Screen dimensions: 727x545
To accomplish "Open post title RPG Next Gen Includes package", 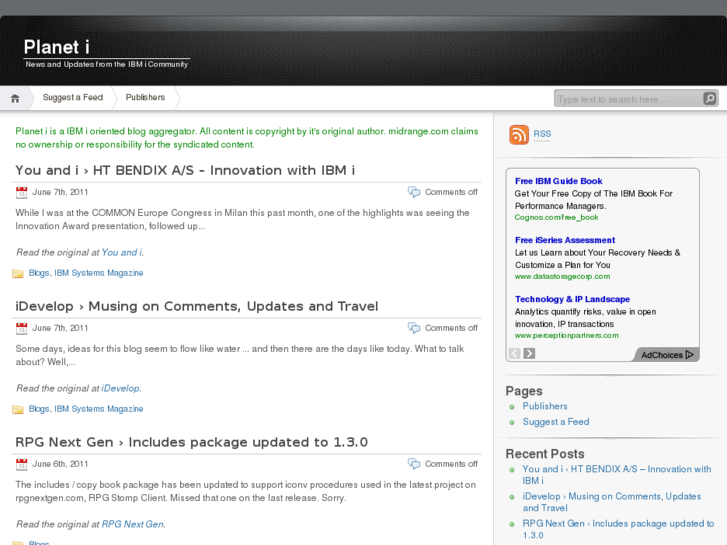I will click(191, 442).
